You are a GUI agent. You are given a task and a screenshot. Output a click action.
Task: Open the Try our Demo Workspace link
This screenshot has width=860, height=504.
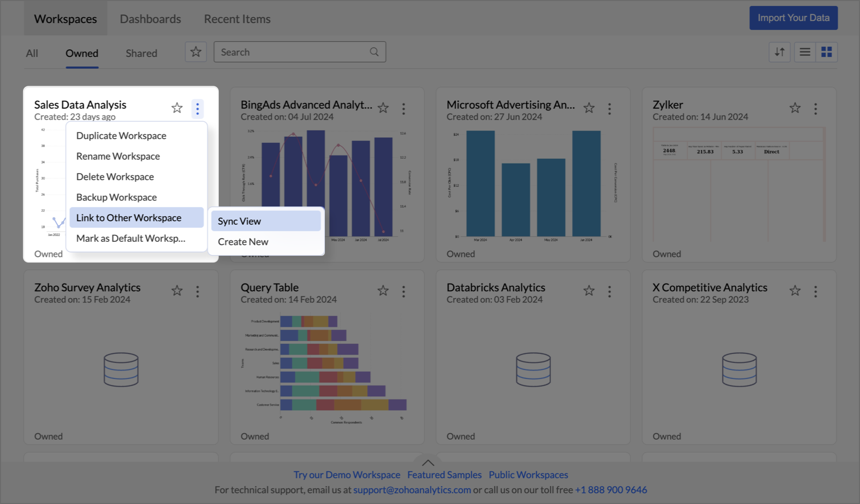tap(347, 475)
